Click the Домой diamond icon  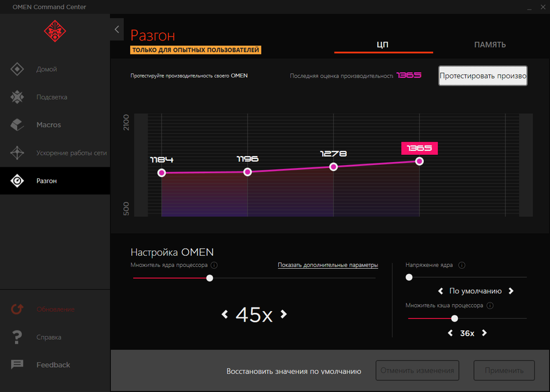17,69
